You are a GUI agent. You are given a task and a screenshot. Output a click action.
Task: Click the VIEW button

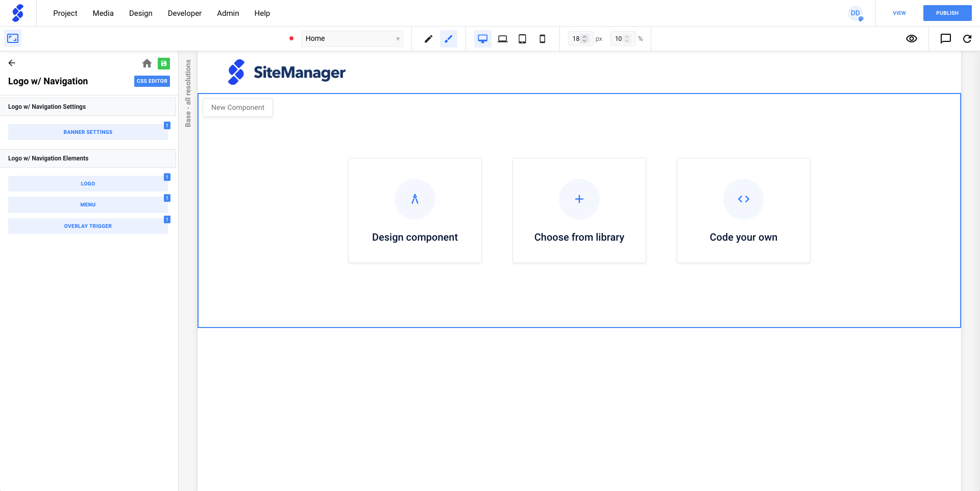899,13
